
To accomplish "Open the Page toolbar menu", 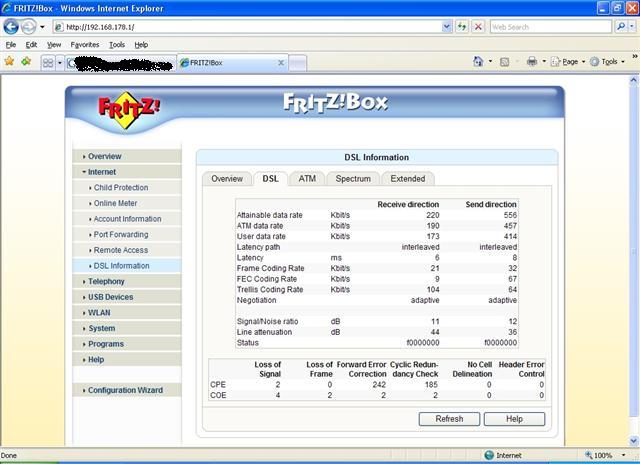I will (568, 62).
